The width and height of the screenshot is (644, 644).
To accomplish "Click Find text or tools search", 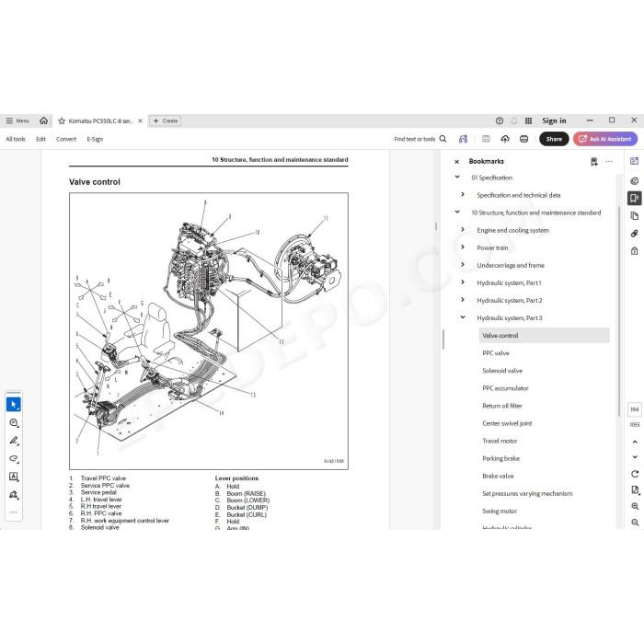I will click(420, 139).
